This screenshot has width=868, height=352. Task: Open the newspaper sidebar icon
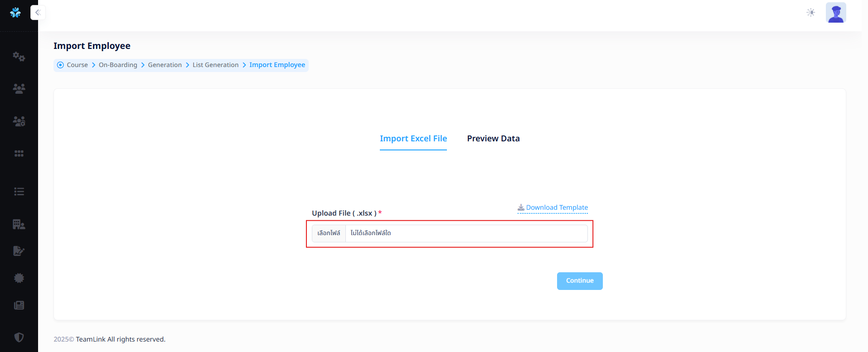(19, 305)
